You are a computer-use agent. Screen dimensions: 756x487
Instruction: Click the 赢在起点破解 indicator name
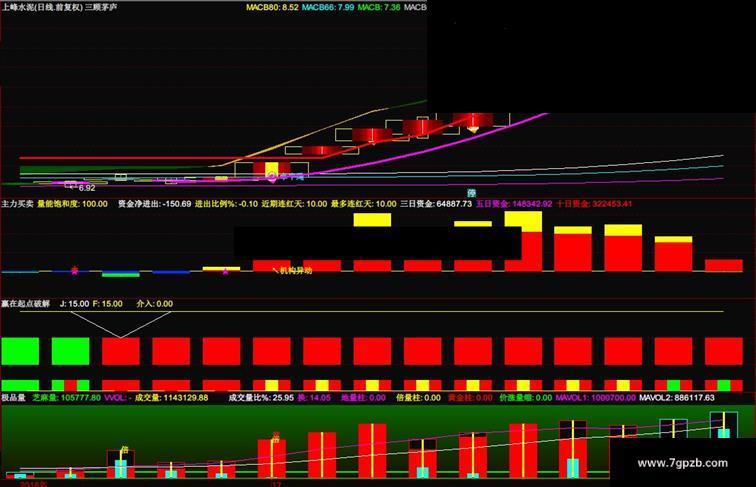click(26, 304)
